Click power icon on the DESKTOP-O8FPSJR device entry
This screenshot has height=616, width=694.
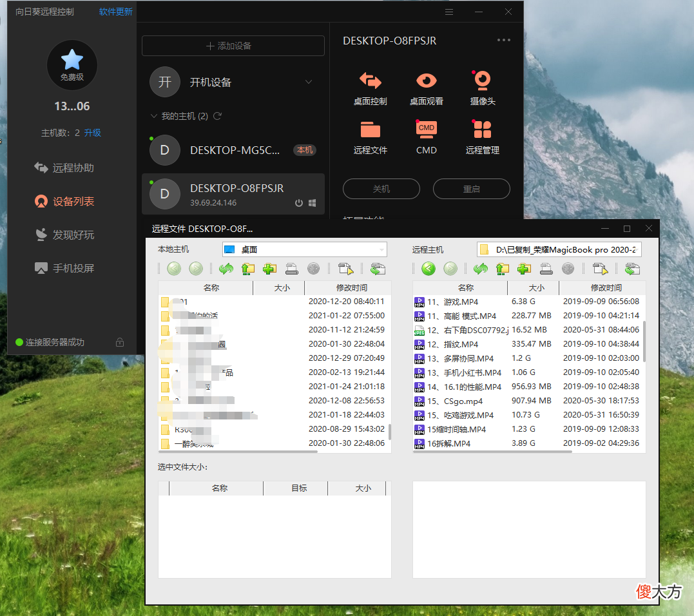coord(299,203)
